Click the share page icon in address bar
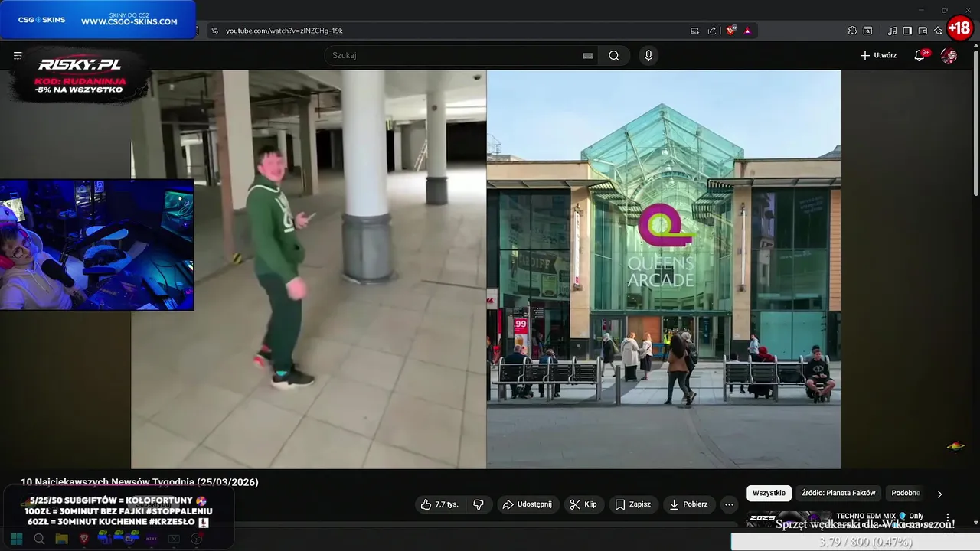 (712, 31)
